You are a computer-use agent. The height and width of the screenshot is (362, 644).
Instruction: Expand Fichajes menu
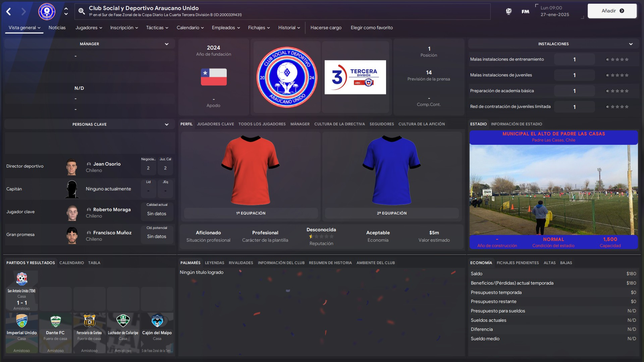(259, 27)
